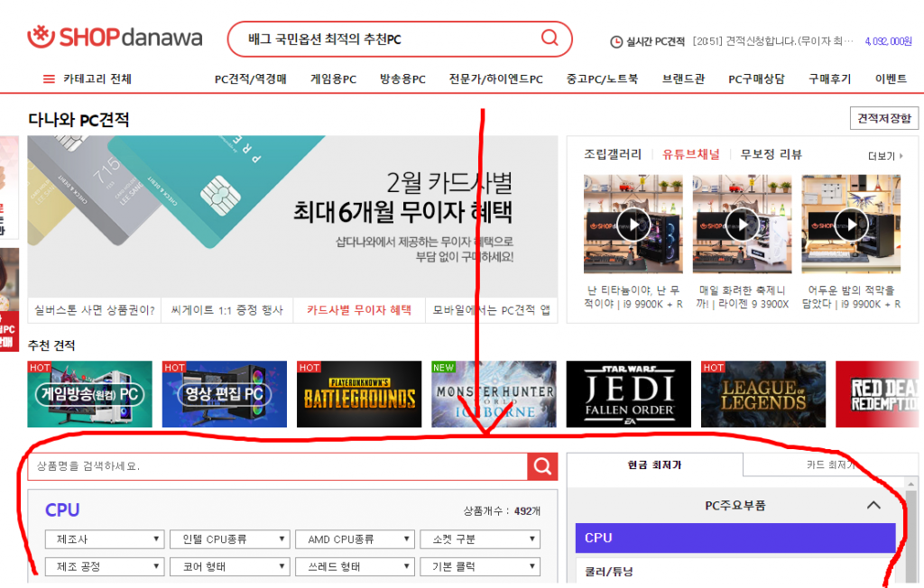Open the 모바일에서는 PC견적 앱 banner tab
This screenshot has height=588, width=924.
click(492, 310)
